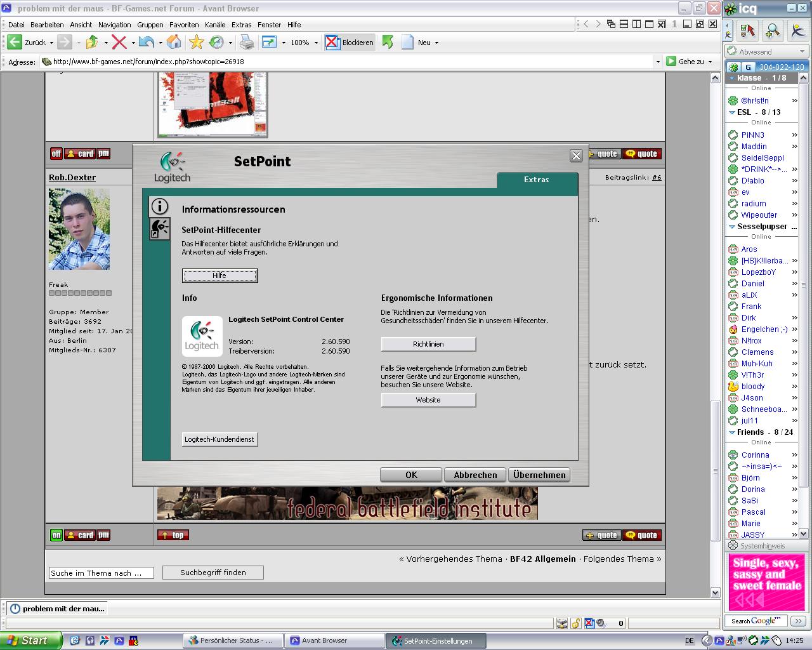The height and width of the screenshot is (650, 812).
Task: Open the ICQ Abwesend status dropdown
Action: coord(767,51)
